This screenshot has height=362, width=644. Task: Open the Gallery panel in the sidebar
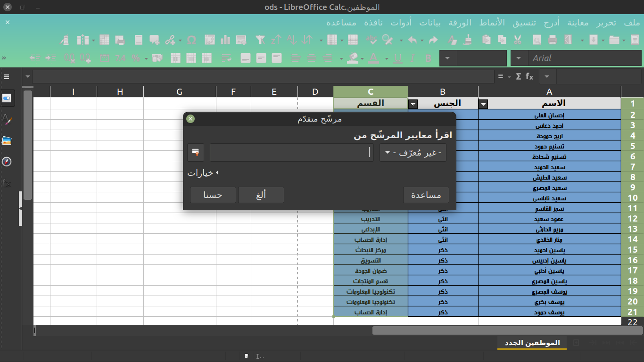[7, 140]
